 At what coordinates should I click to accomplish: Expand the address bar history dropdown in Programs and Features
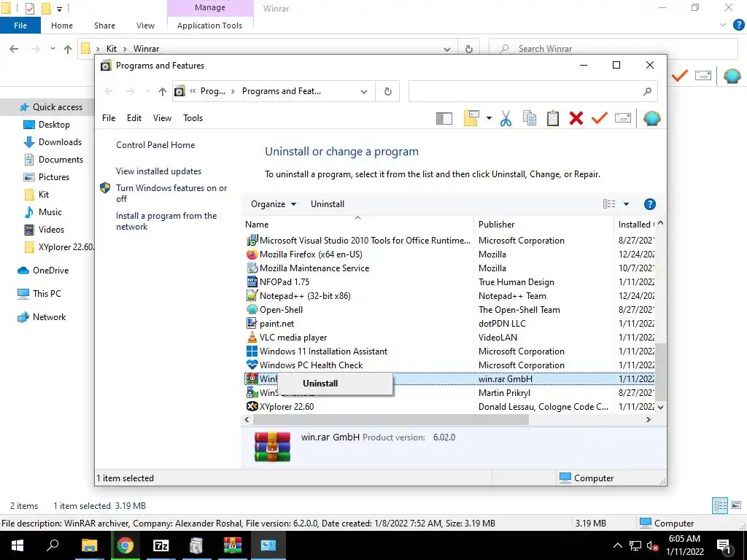coord(364,91)
